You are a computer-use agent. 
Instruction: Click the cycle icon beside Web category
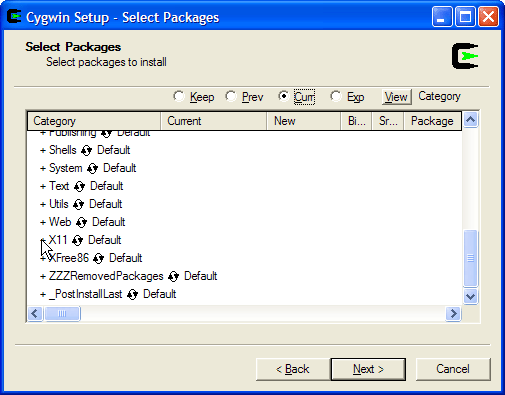(x=81, y=223)
